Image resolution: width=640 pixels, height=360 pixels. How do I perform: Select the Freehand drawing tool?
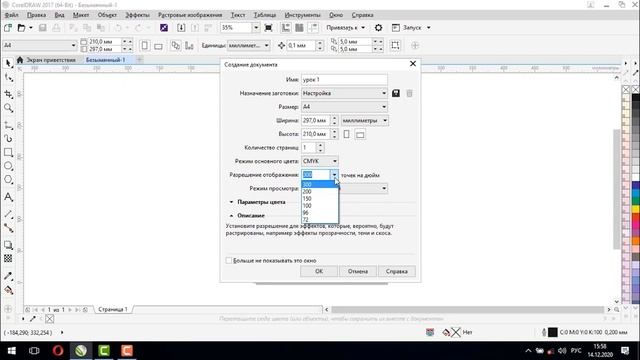pyautogui.click(x=8, y=125)
